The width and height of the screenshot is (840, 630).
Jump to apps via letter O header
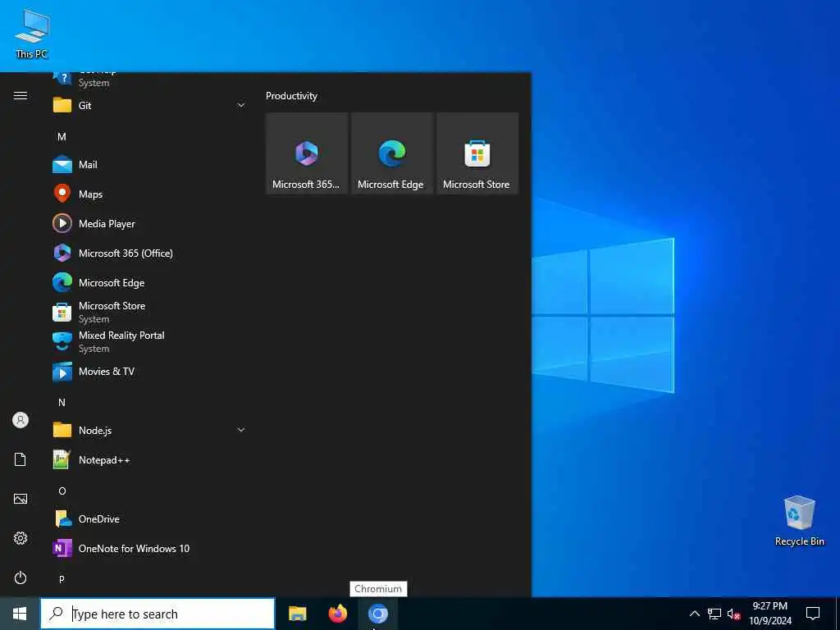tap(62, 491)
